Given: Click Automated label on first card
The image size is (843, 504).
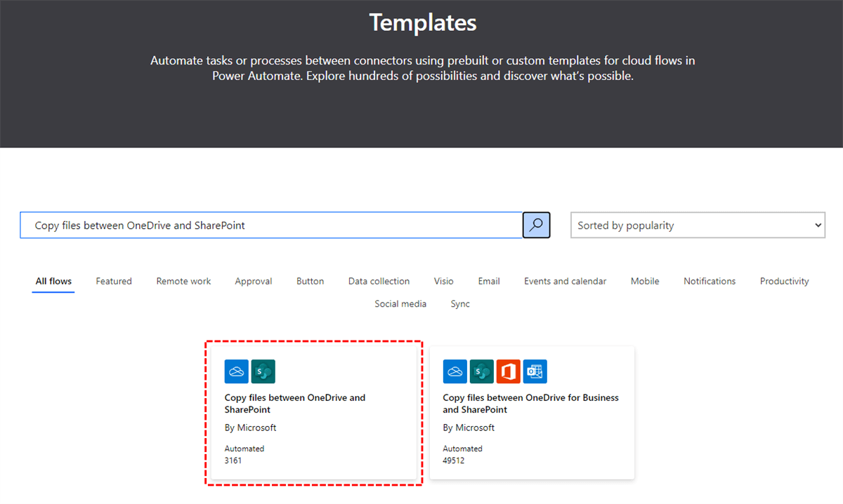Looking at the screenshot, I should pyautogui.click(x=244, y=449).
